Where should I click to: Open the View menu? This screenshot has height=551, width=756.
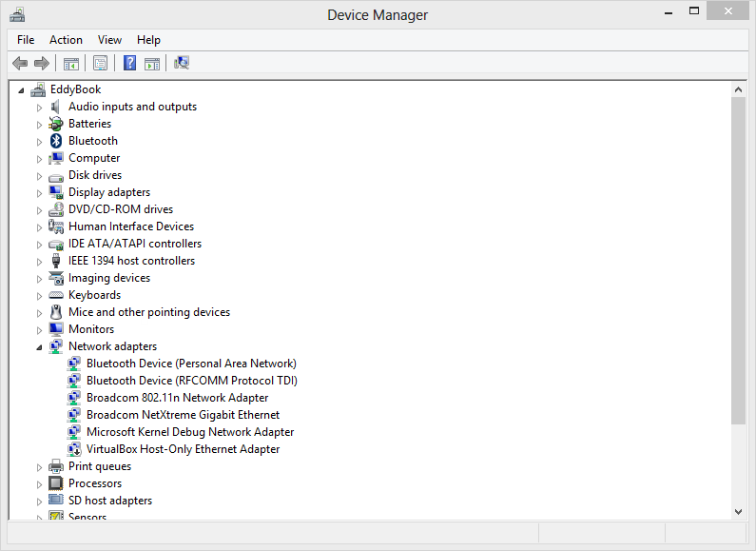(x=109, y=40)
